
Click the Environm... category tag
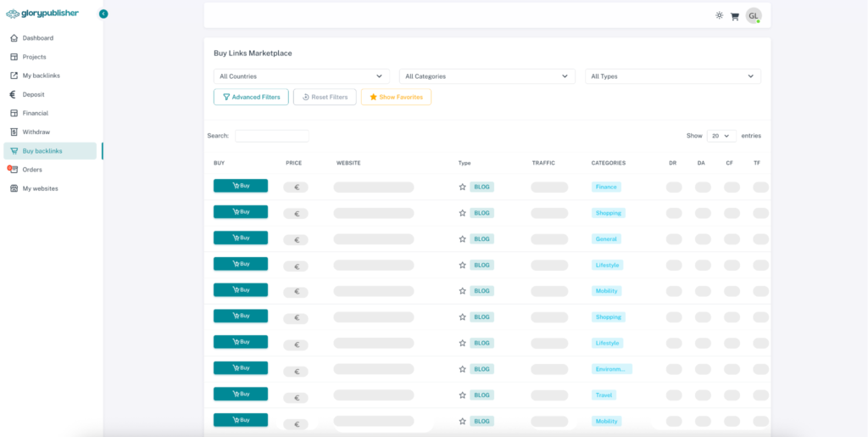point(612,369)
